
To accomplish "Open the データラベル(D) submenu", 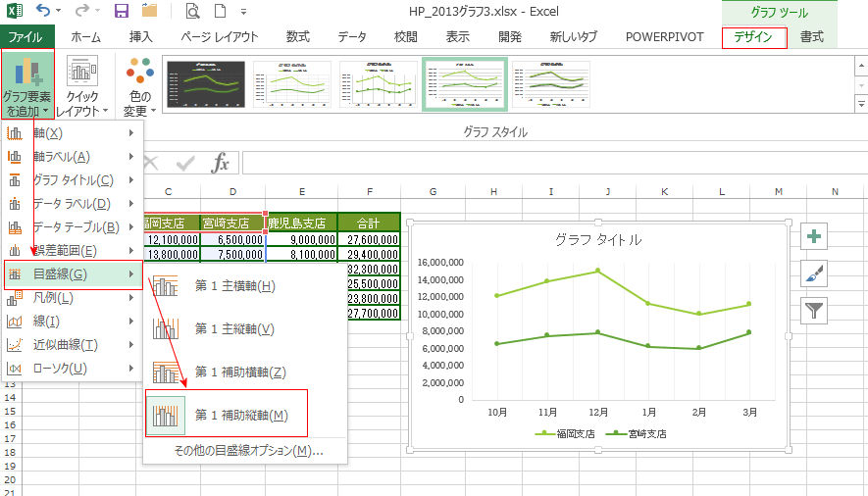I will 72,204.
